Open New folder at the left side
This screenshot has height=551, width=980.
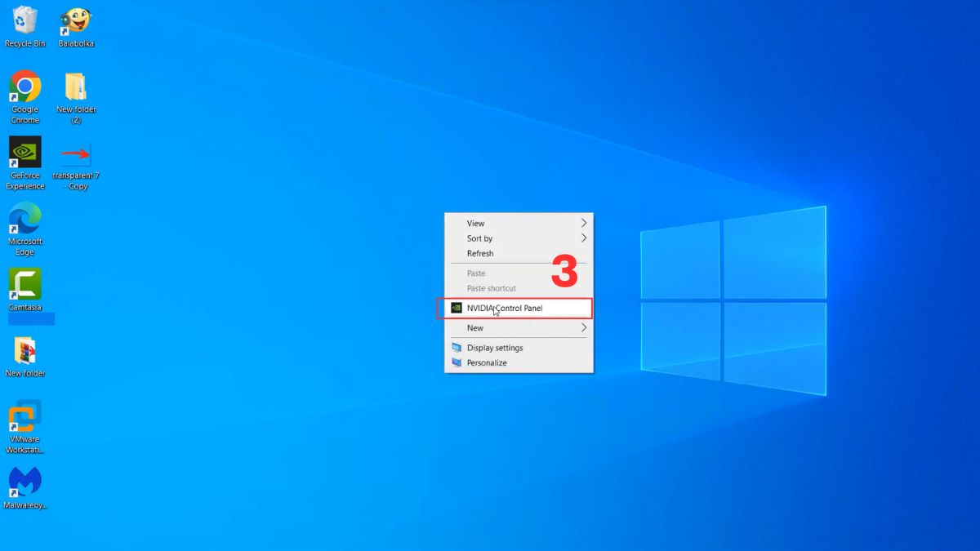24,353
